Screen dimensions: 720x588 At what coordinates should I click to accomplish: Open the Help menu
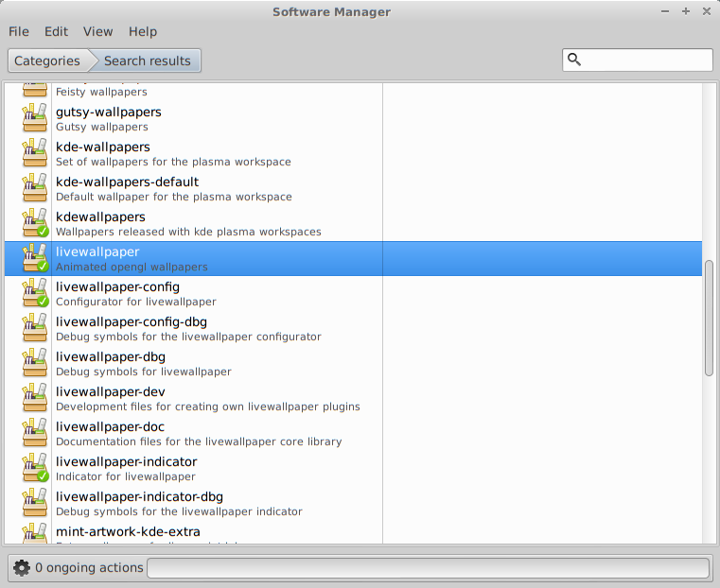(143, 31)
